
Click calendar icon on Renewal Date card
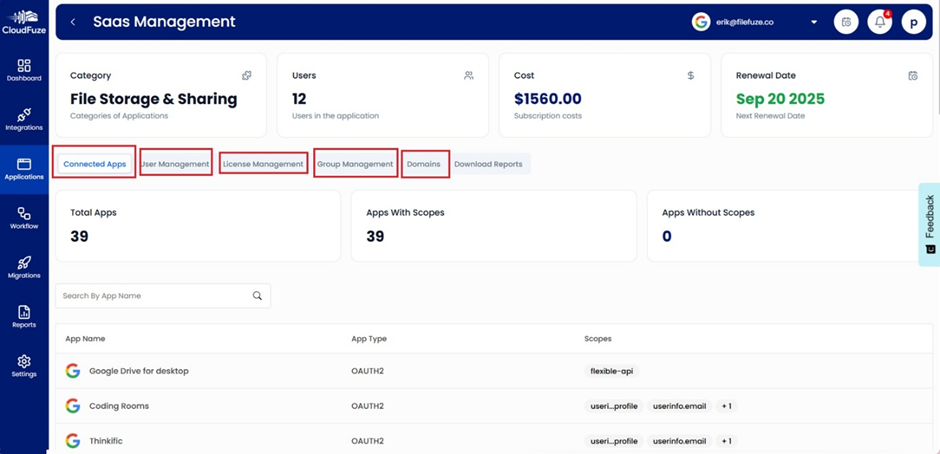click(x=912, y=76)
